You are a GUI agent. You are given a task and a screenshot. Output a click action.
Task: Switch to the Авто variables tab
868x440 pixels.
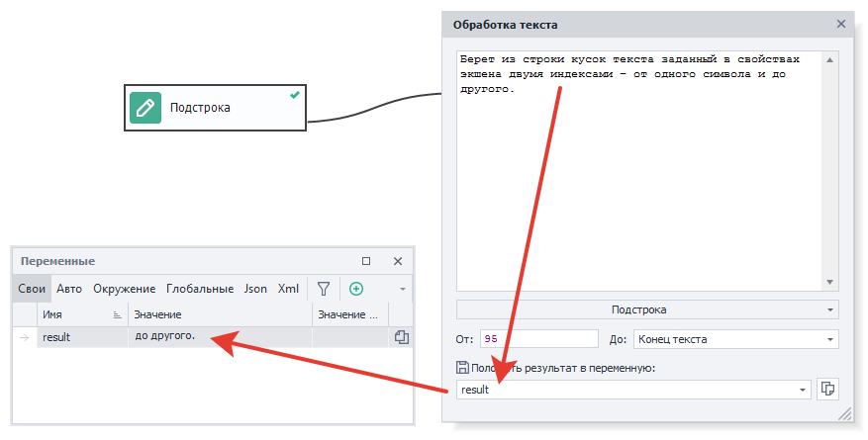pos(69,289)
